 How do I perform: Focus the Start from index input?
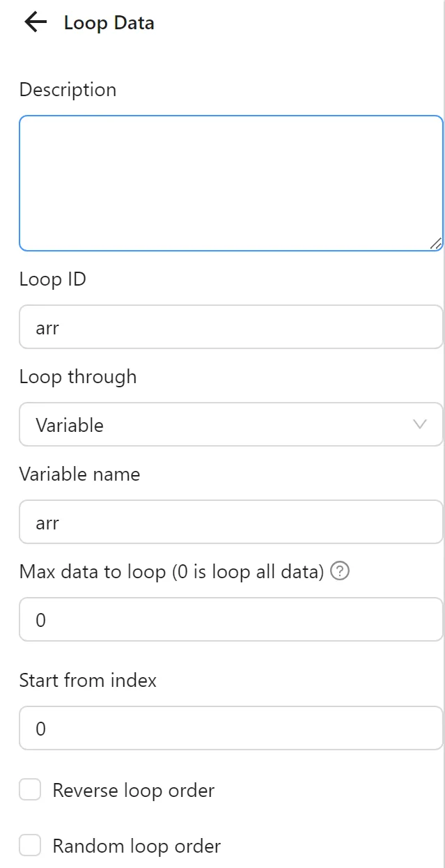tap(230, 727)
